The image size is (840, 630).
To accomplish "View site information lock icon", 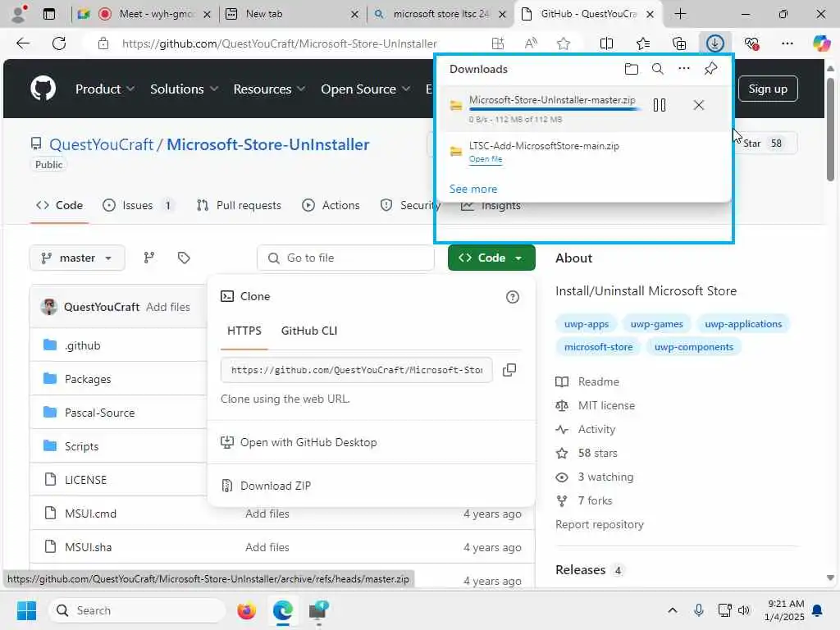I will 103,43.
